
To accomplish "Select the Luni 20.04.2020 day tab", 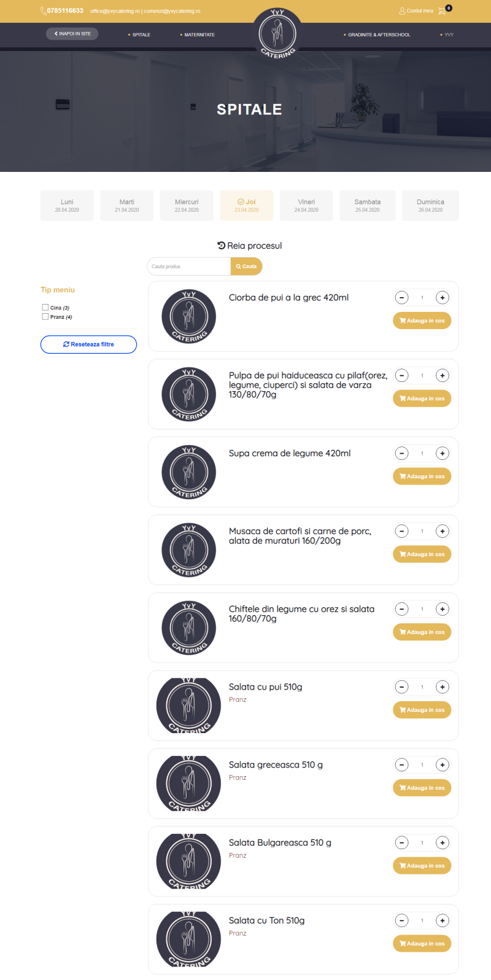I will [67, 205].
